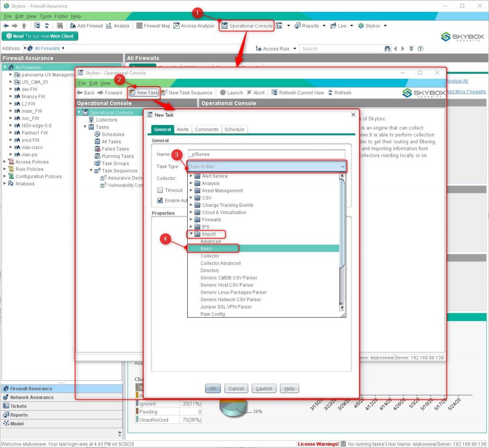Click Refresh Current View in Operational Console
Screen dimensions: 489x448
[x=298, y=93]
